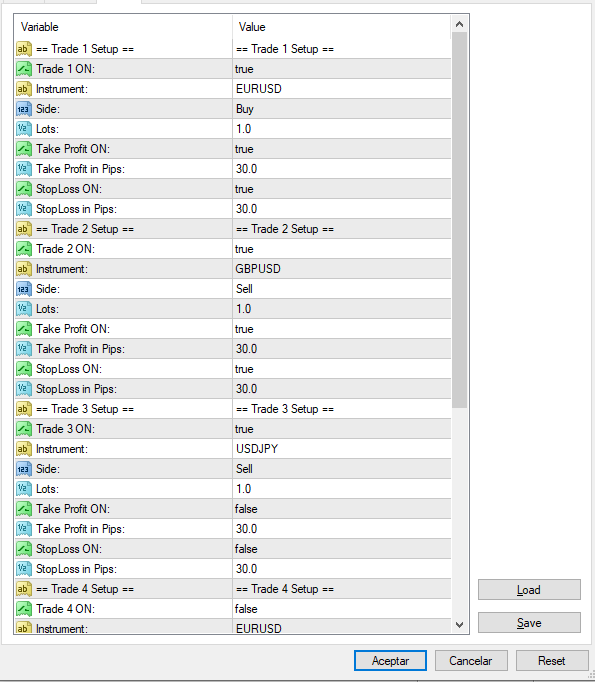Select Trade 2 StopLoss in Pips value 30.0
595x682 pixels.
pyautogui.click(x=342, y=389)
